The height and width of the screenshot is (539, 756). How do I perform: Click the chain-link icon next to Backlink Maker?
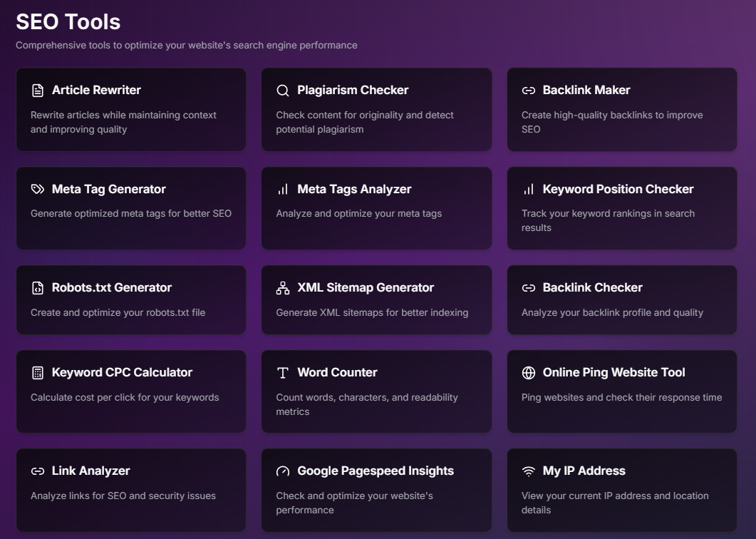(528, 91)
